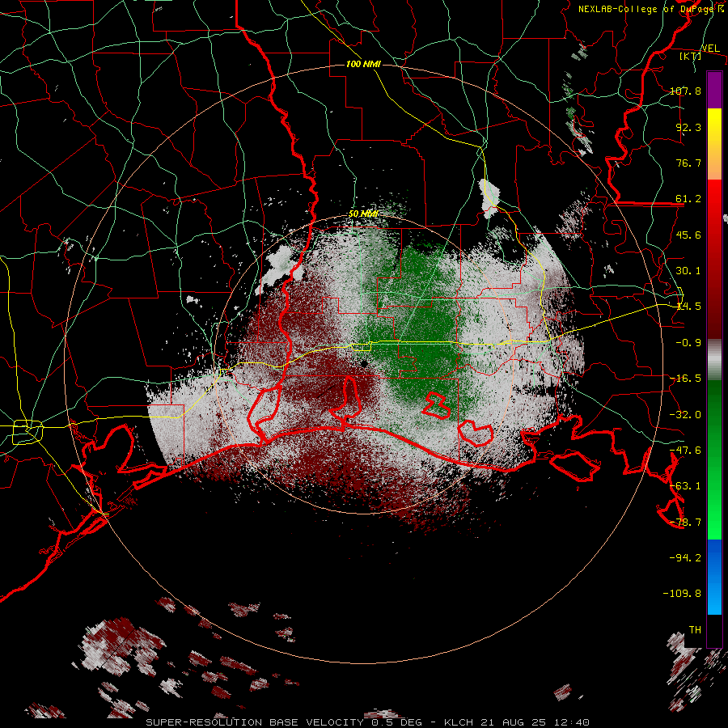This screenshot has width=728, height=728.
Task: Click the [KT] units label
Action: (690, 56)
